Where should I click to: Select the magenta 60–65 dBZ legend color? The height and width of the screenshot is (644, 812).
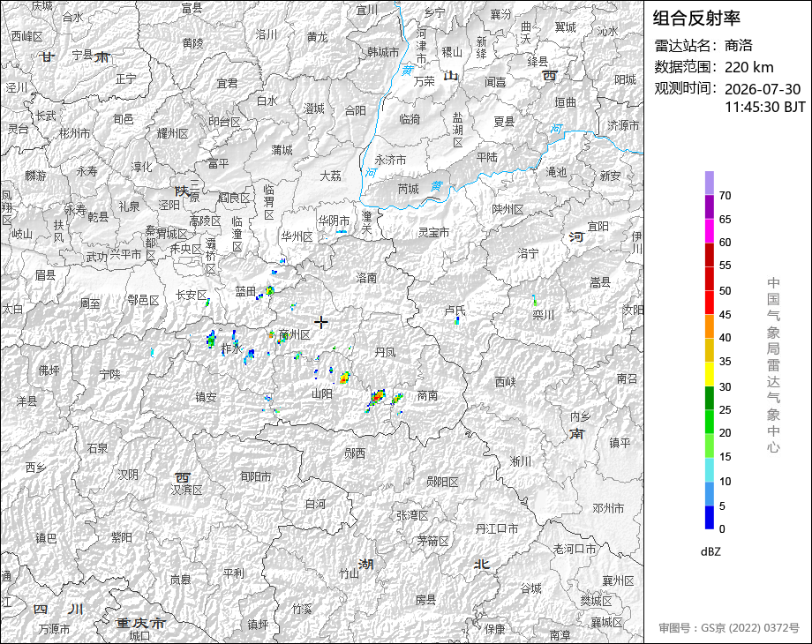point(710,230)
